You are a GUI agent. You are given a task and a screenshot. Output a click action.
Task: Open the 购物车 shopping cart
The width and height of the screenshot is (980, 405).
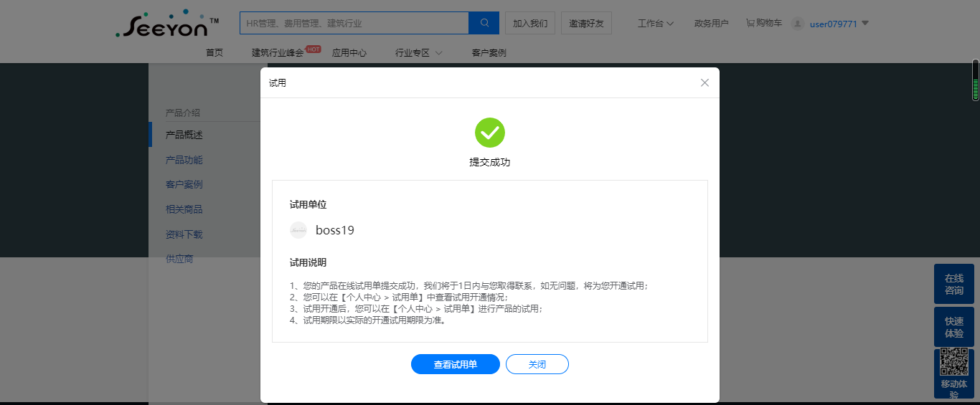pyautogui.click(x=764, y=23)
